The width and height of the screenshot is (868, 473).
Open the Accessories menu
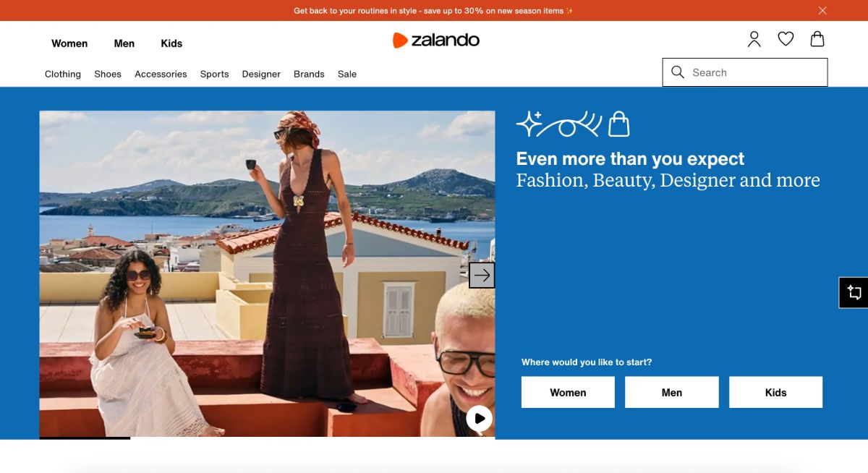161,74
